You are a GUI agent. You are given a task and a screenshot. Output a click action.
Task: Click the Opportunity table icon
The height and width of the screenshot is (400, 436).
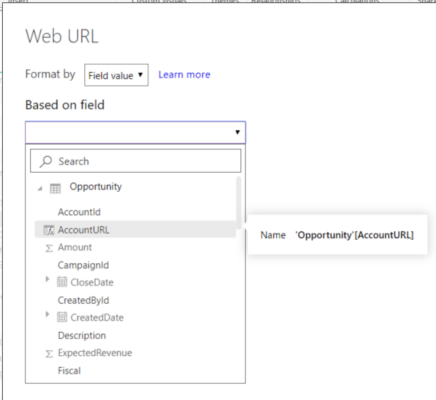click(x=55, y=189)
